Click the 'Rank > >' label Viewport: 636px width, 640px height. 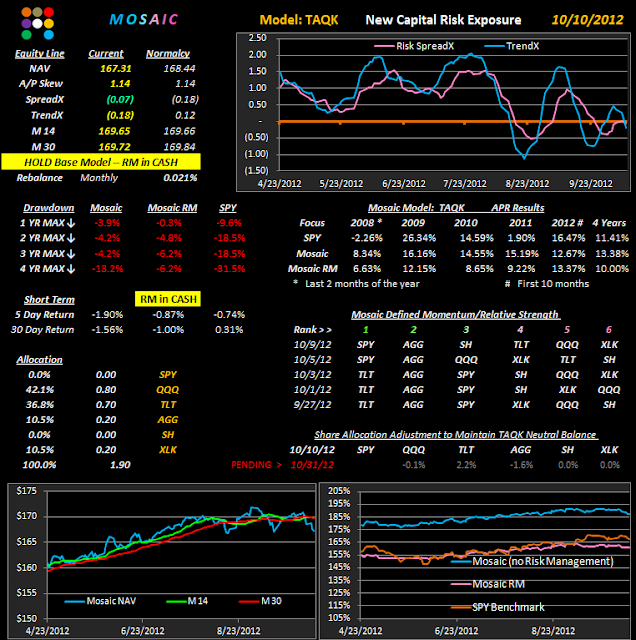(x=312, y=330)
